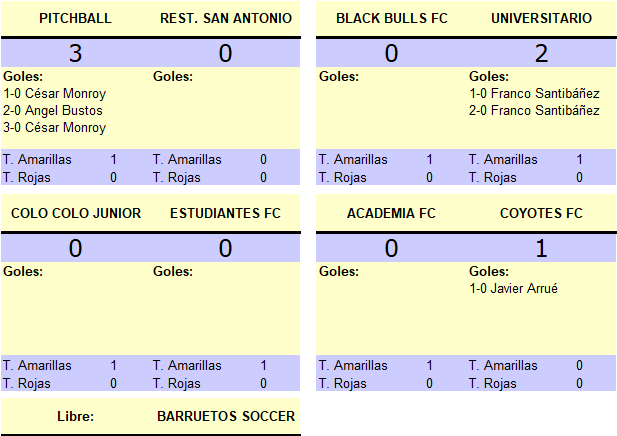
Task: Click Goles label under Academia FC
Action: coord(339,272)
